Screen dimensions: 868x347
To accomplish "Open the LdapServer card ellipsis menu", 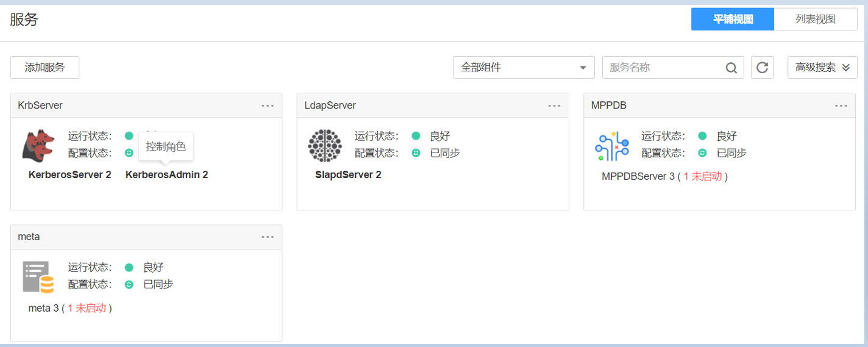I will [x=554, y=106].
